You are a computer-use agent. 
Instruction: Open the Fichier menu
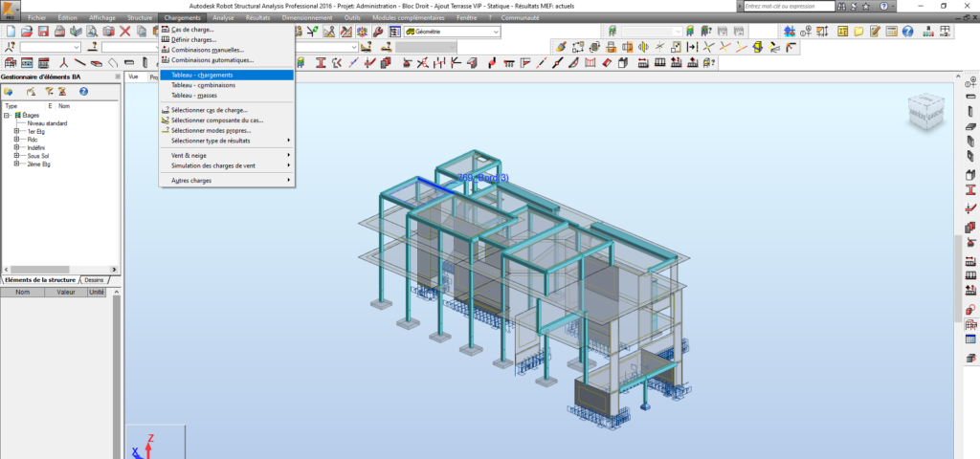tap(37, 18)
